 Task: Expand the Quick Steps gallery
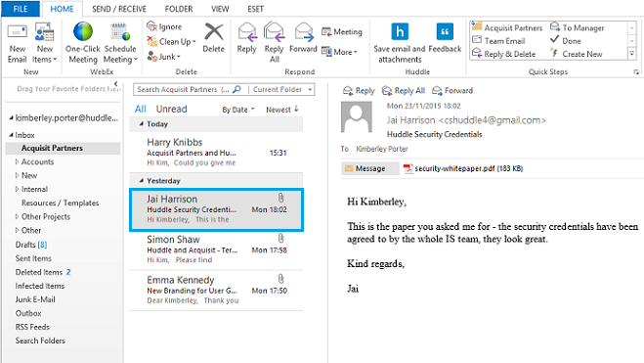[631, 54]
